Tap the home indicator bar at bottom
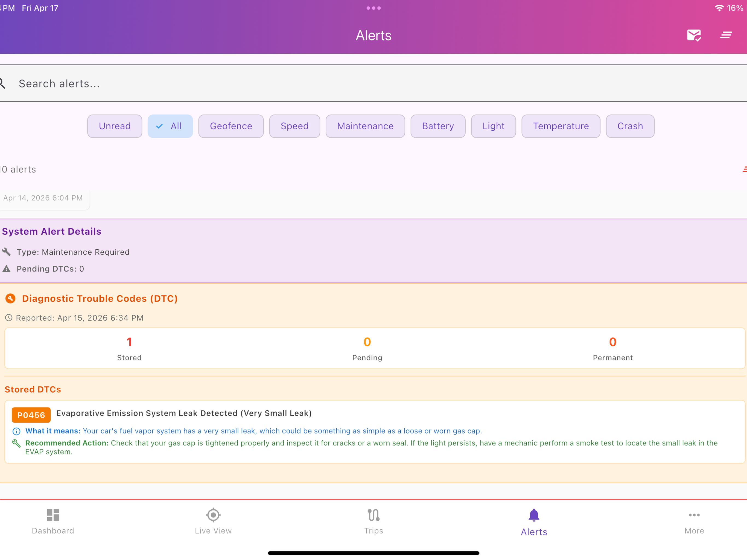747x560 pixels. point(373,553)
